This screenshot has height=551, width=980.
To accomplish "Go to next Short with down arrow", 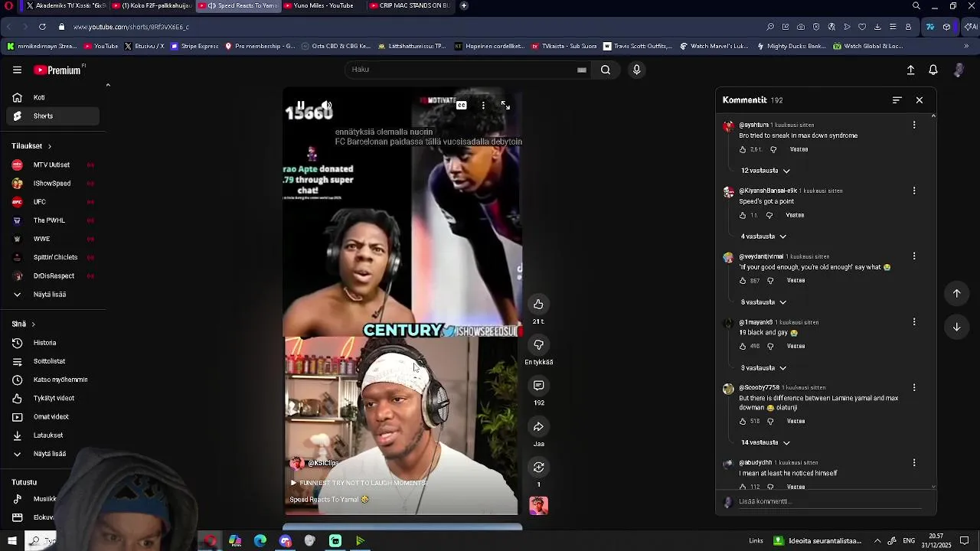I will tap(956, 327).
